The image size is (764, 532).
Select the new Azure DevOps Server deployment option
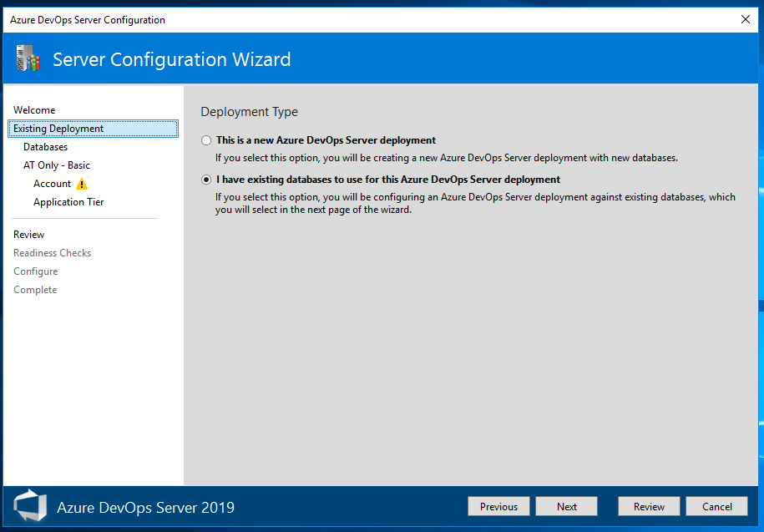[206, 140]
